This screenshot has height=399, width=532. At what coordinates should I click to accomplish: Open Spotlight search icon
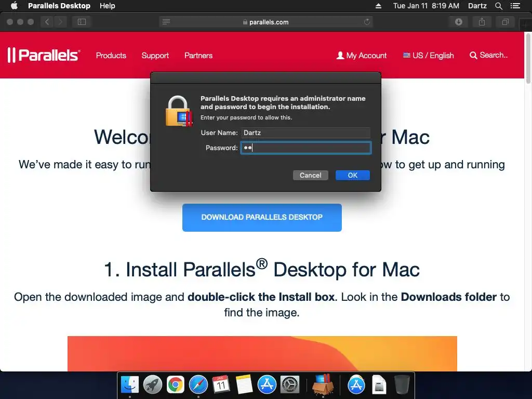(x=498, y=6)
